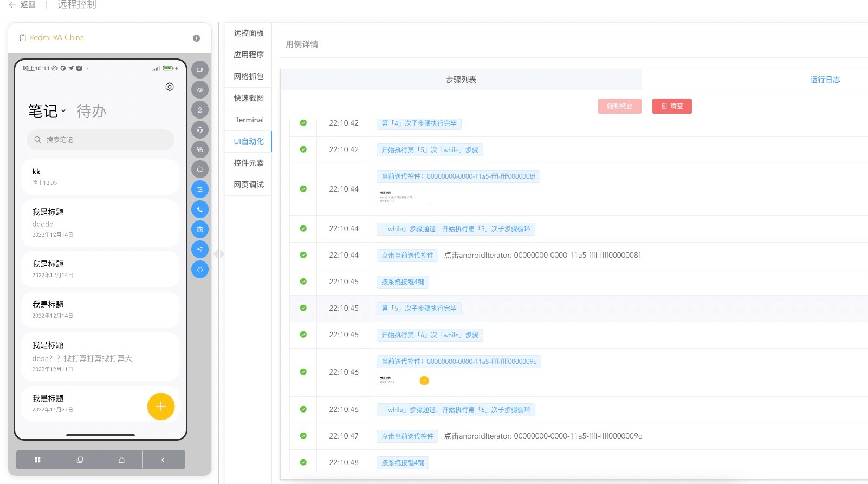This screenshot has height=484, width=868.
Task: Open the 快速截图 menu item
Action: [x=249, y=98]
